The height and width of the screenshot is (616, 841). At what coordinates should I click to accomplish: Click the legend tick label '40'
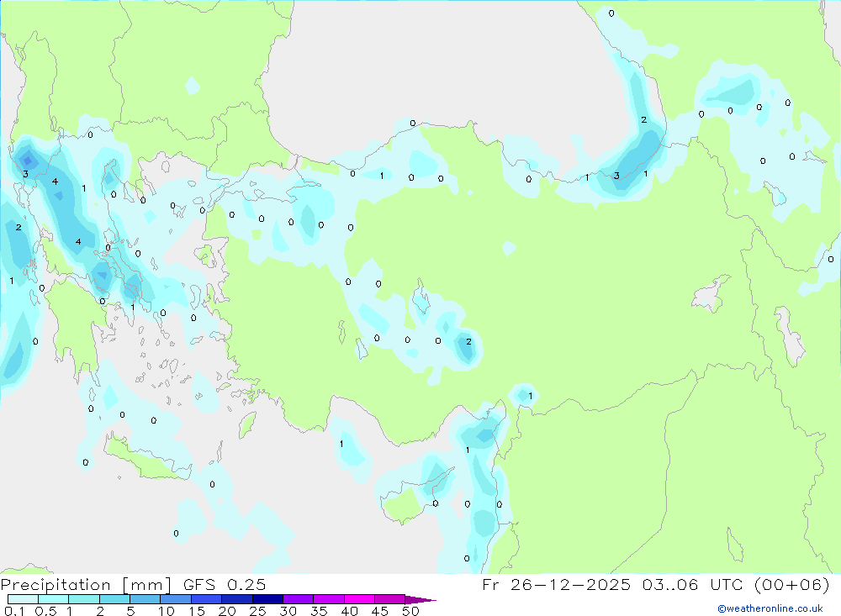tap(349, 611)
